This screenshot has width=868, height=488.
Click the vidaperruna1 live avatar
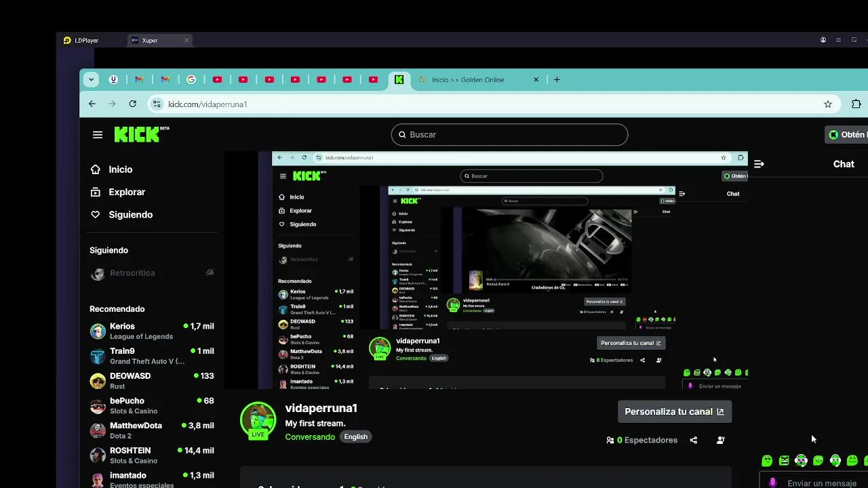(x=258, y=420)
